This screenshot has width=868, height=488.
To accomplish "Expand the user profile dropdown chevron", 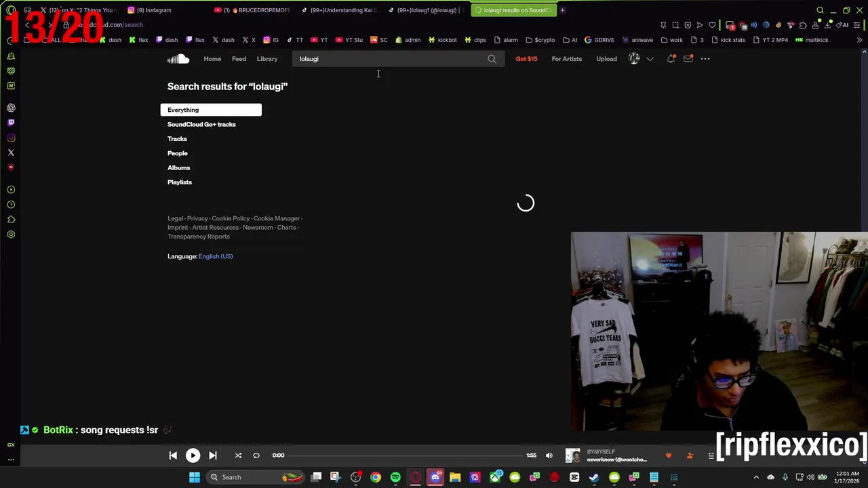I will (650, 59).
